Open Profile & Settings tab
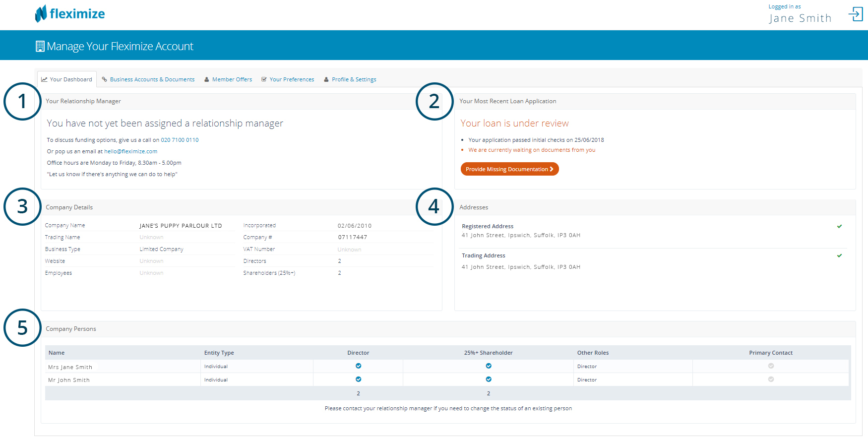Viewport: 868px width, 441px height. click(x=350, y=79)
